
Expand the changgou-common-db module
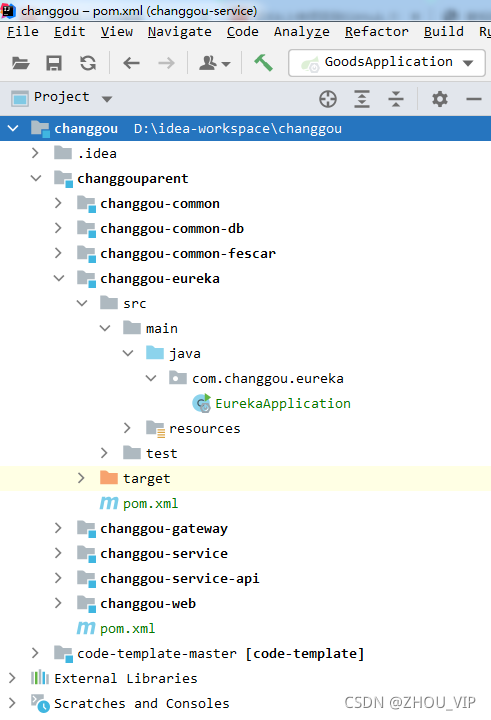[58, 228]
